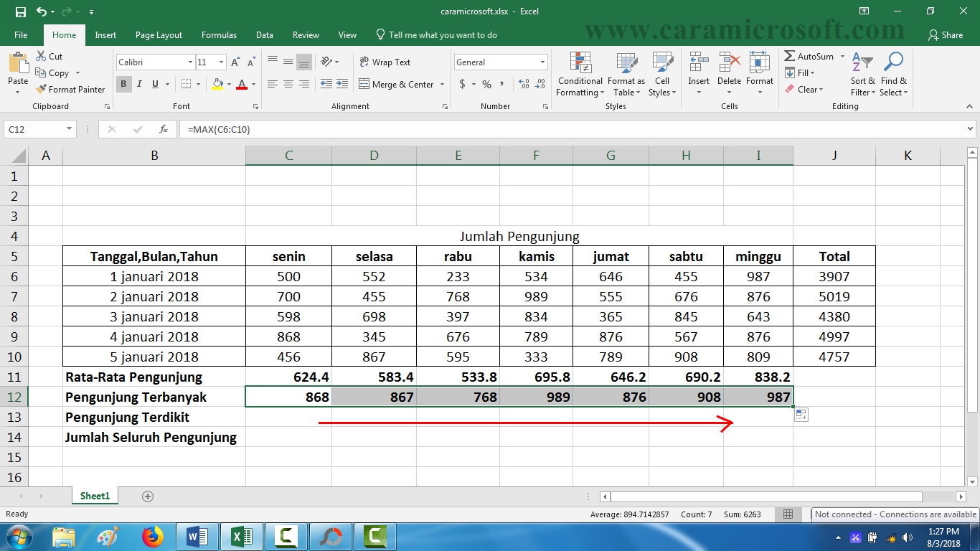Open Firefox from the taskbar
Screen dimensions: 980x551
(x=152, y=537)
